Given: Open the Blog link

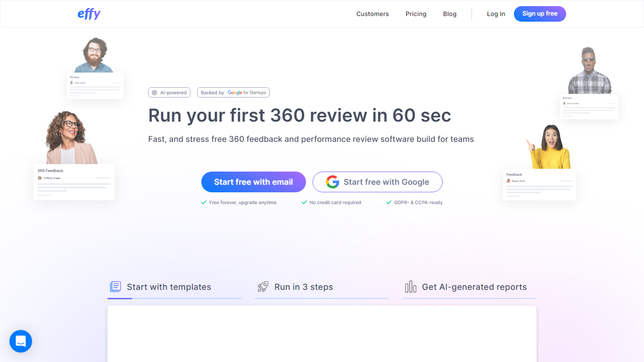Looking at the screenshot, I should [x=450, y=14].
